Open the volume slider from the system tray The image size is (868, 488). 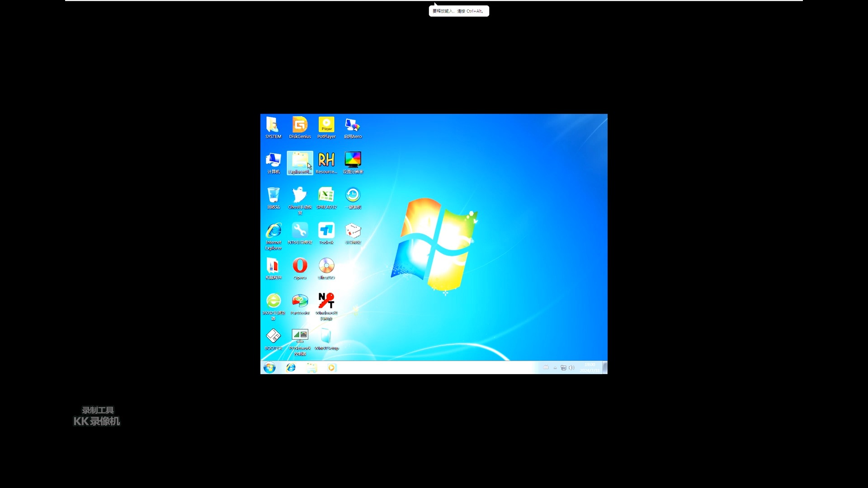571,367
